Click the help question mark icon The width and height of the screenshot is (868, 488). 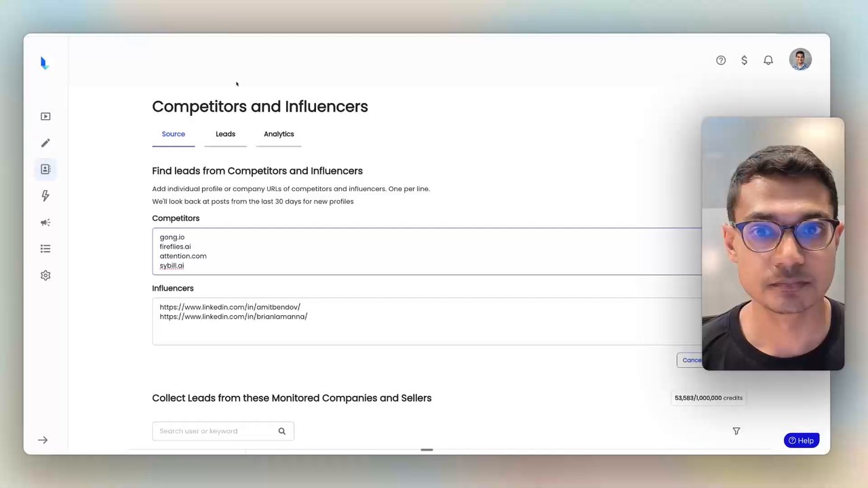coord(721,60)
